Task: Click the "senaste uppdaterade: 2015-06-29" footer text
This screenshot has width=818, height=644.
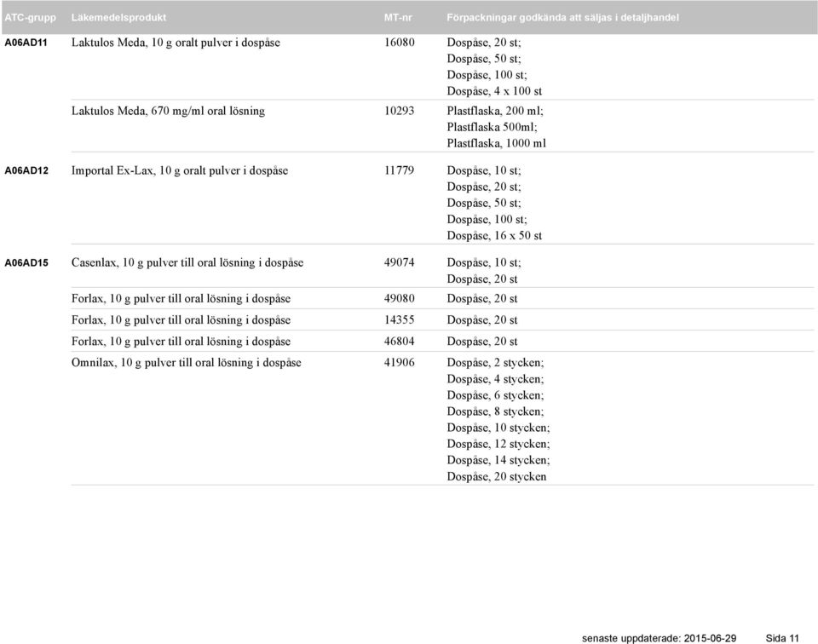Action: click(x=660, y=638)
